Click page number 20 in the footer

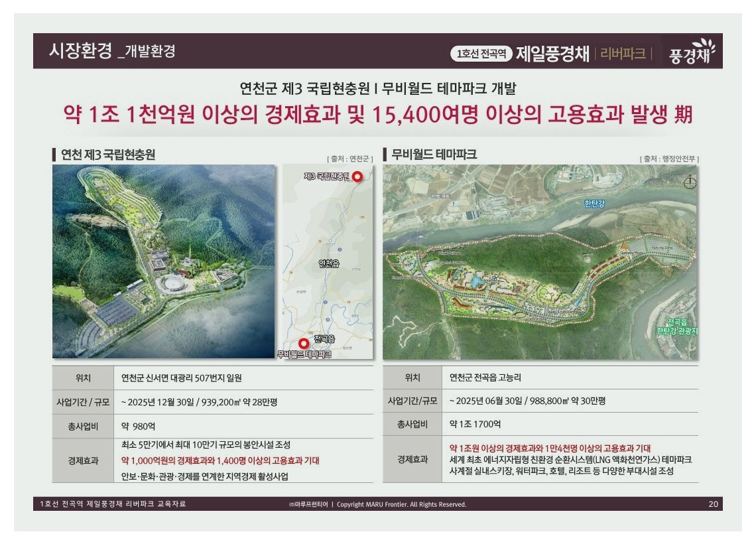(713, 504)
